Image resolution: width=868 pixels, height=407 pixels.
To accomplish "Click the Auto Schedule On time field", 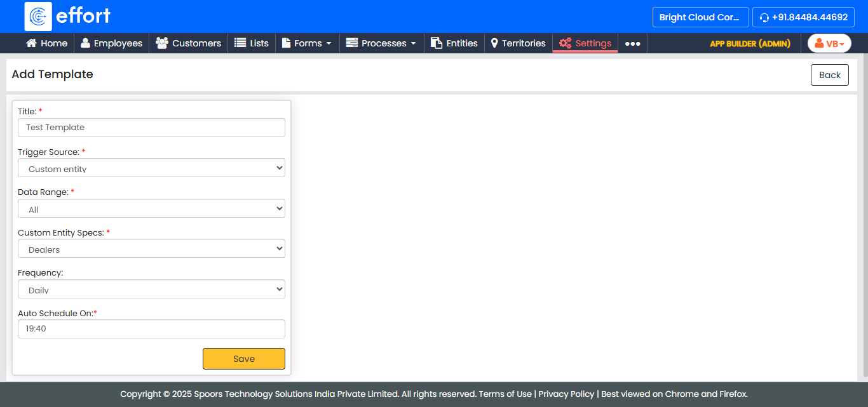I will coord(151,329).
